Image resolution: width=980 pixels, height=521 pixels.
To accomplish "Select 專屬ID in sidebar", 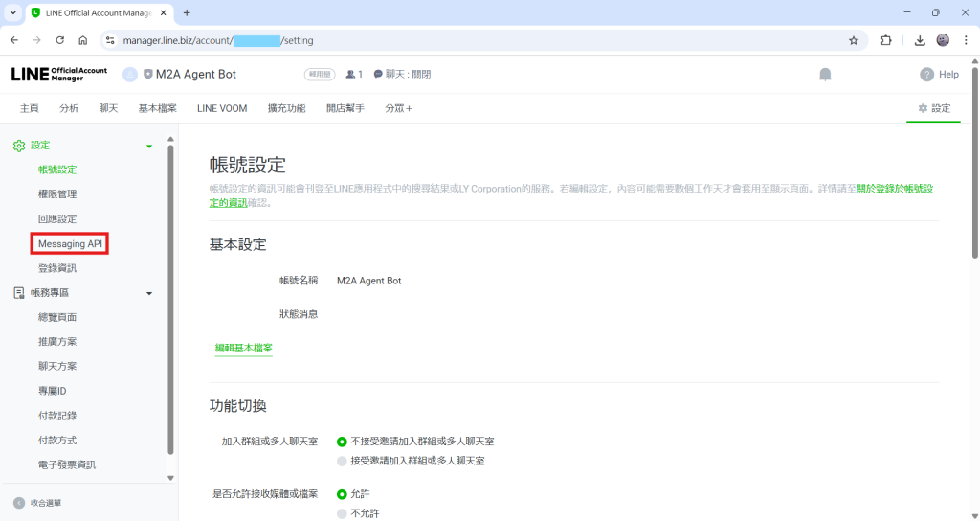I will [53, 391].
